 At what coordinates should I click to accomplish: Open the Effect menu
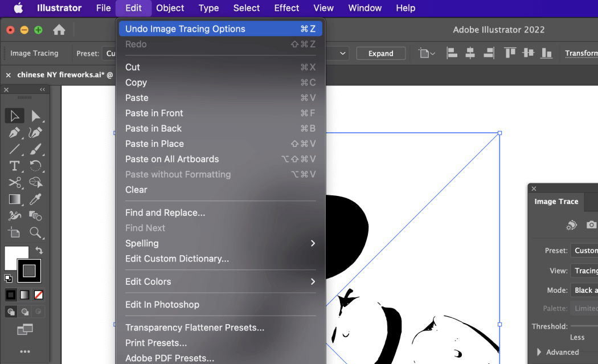[286, 8]
